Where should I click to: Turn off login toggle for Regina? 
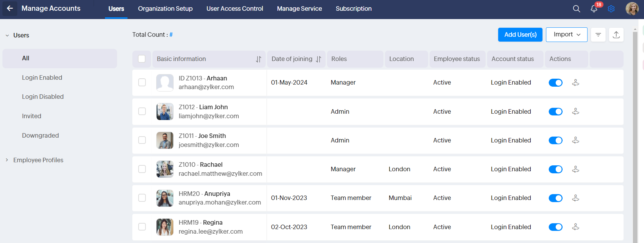(555, 227)
